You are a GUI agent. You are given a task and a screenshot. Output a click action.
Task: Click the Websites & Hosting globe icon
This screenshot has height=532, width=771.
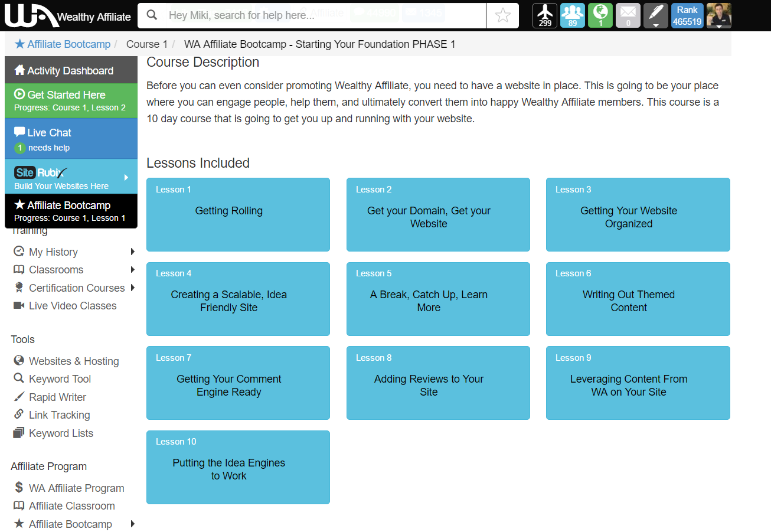pyautogui.click(x=19, y=360)
